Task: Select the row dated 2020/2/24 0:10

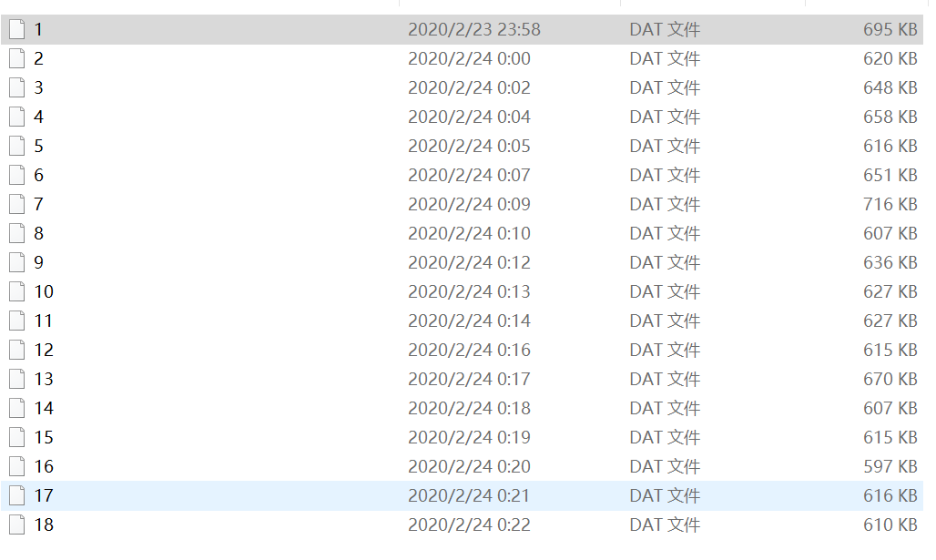Action: [x=462, y=233]
